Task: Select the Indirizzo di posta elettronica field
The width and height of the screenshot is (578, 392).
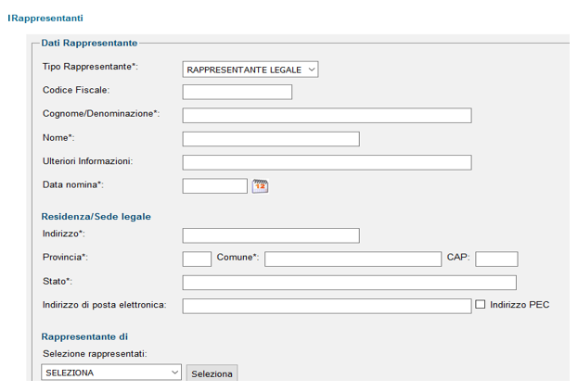Action: pyautogui.click(x=327, y=306)
